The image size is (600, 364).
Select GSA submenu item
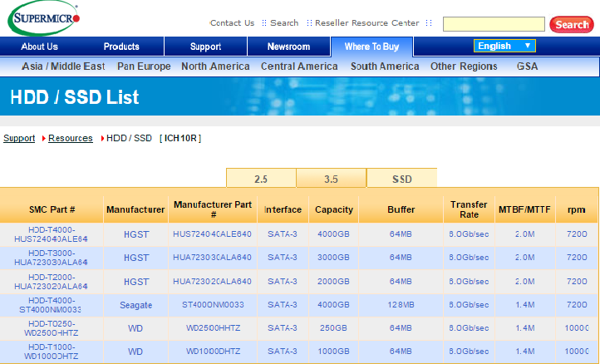(528, 66)
